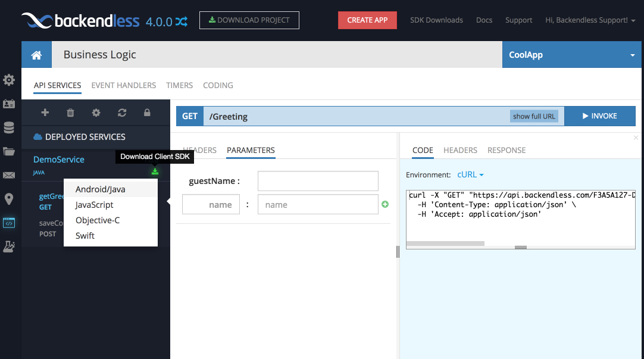Image resolution: width=644 pixels, height=359 pixels.
Task: Open the PARAMETERS request tab
Action: pos(251,151)
